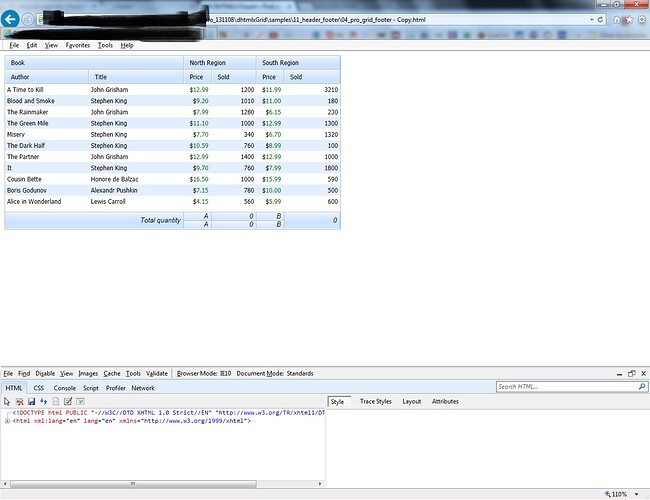Screen dimensions: 650x500
Task: Save HTML with the floppy disk icon
Action: [32, 401]
